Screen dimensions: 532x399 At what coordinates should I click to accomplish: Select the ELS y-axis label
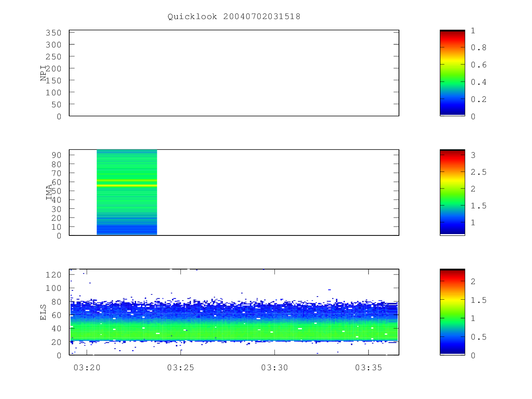[x=43, y=312]
